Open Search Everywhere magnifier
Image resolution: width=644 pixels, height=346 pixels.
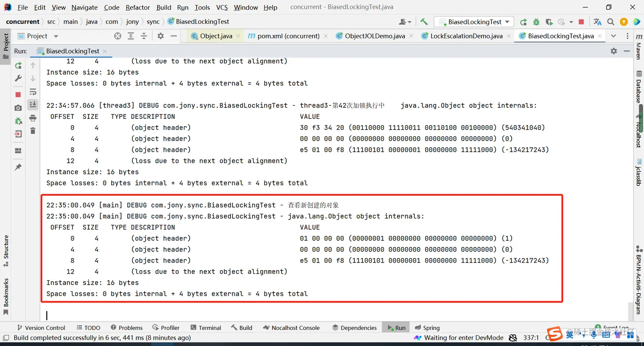pyautogui.click(x=611, y=22)
